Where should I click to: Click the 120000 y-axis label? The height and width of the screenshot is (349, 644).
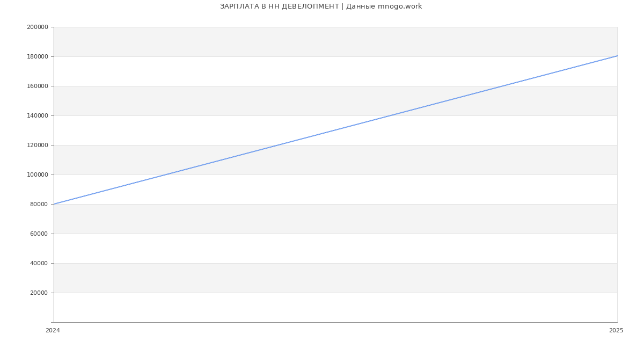[x=38, y=145]
